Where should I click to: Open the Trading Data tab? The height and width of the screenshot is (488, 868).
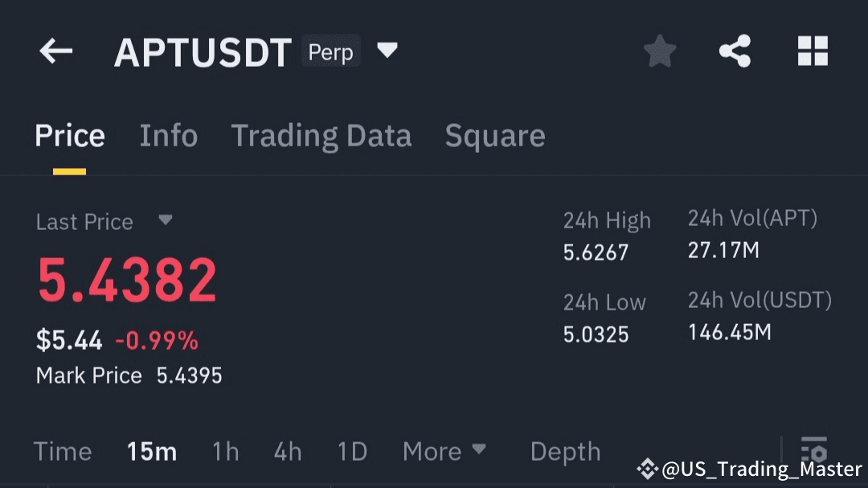pos(321,136)
